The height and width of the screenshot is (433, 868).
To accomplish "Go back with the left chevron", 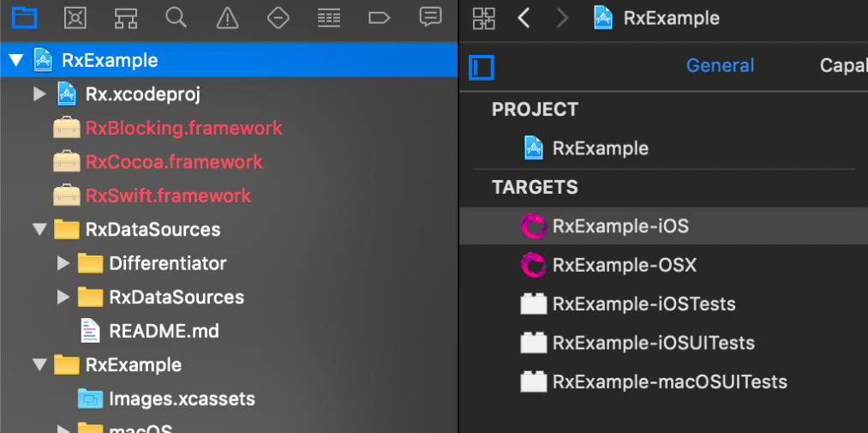I will click(x=524, y=18).
